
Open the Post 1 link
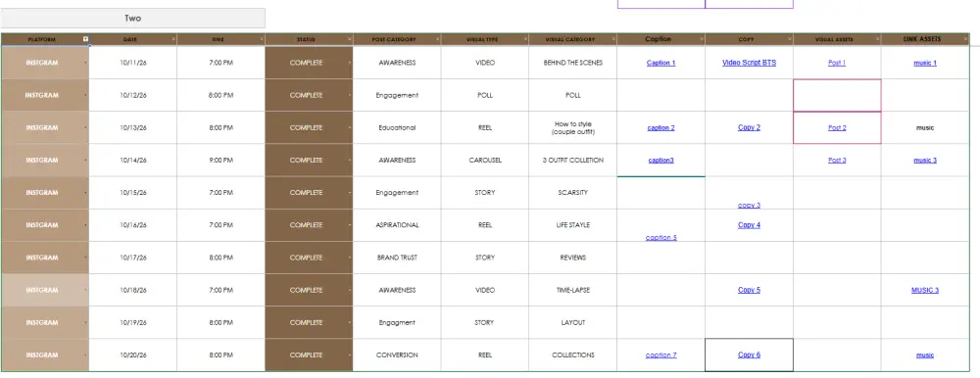[x=837, y=63]
